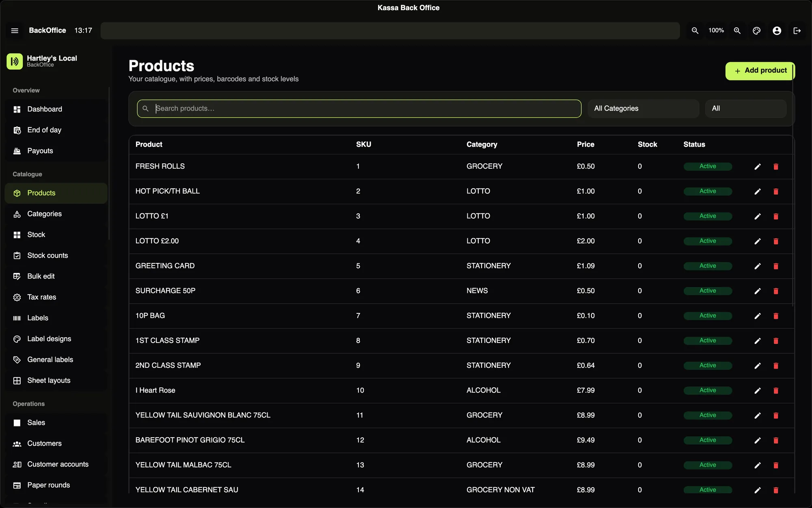
Task: Delete the LOTTO £2.00 product
Action: [x=776, y=241]
